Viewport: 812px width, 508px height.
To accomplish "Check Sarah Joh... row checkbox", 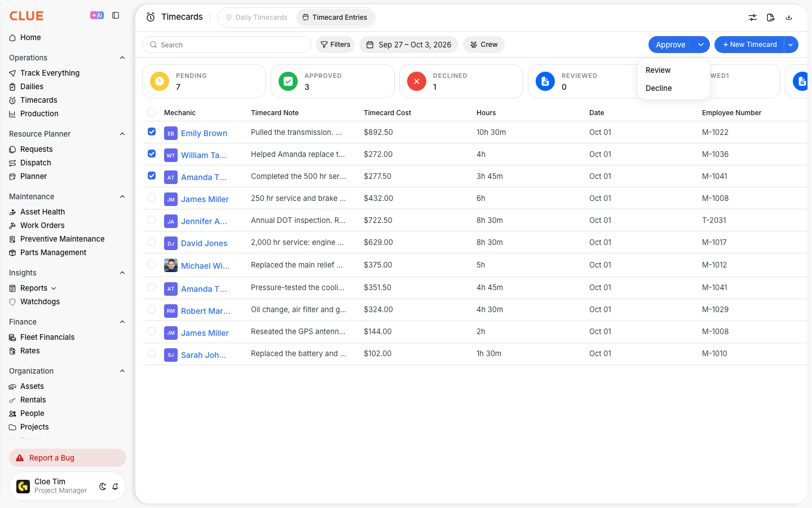I will click(x=152, y=353).
